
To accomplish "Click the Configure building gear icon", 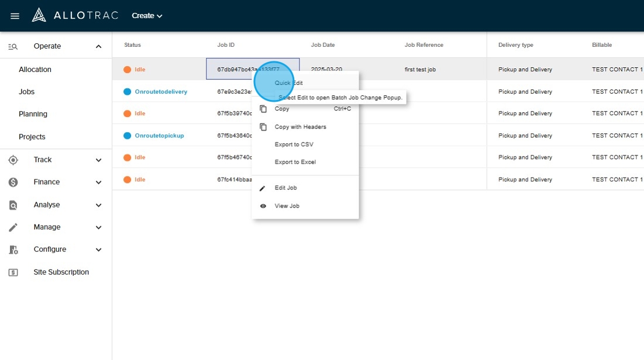I will (13, 250).
